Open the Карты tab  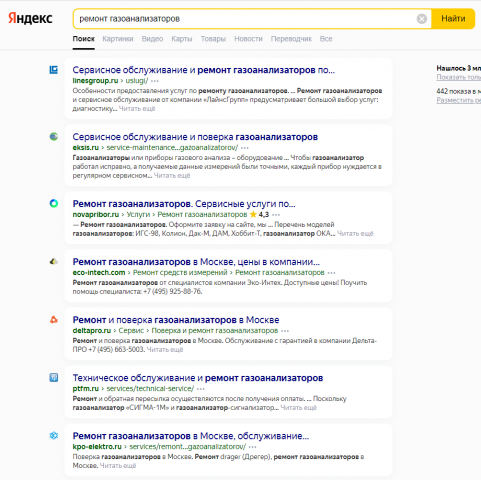(x=182, y=39)
